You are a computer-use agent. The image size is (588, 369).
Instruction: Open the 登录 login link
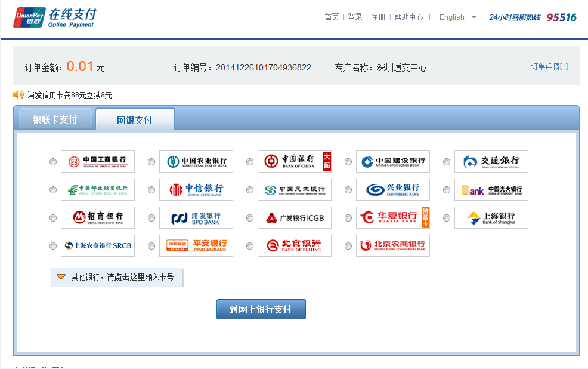[355, 17]
